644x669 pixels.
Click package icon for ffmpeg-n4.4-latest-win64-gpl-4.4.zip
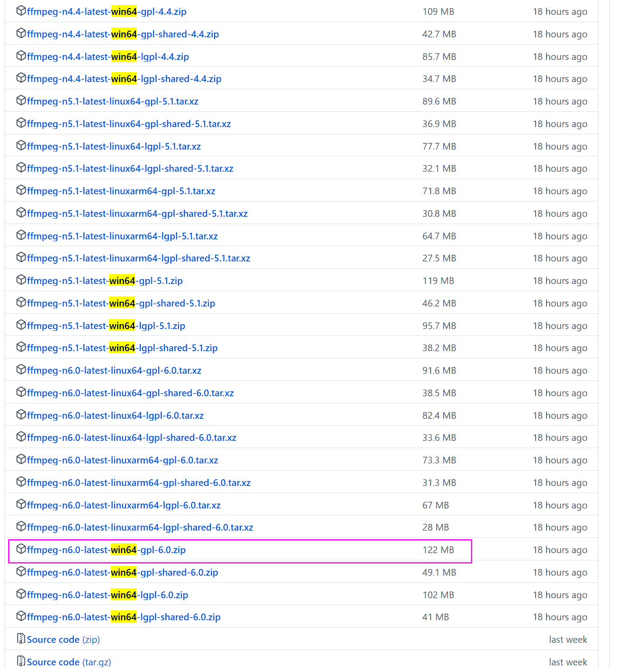pyautogui.click(x=21, y=11)
